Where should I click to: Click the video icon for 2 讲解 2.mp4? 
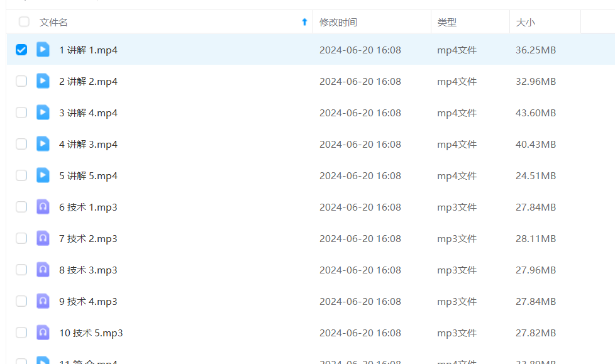[43, 81]
